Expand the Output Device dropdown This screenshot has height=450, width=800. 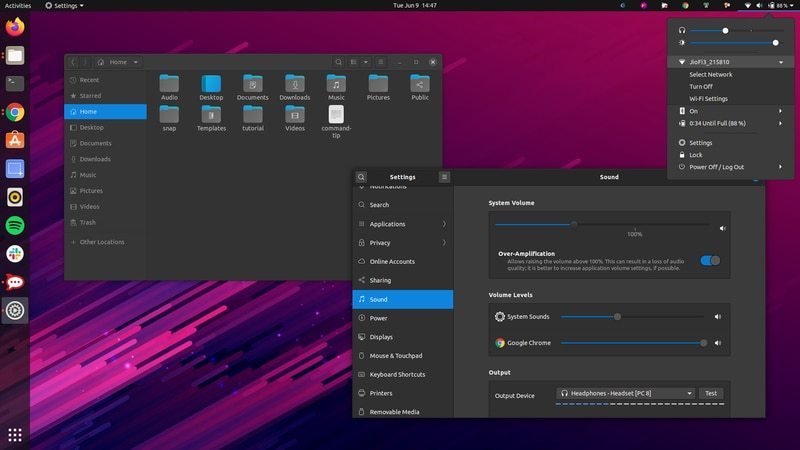click(625, 393)
